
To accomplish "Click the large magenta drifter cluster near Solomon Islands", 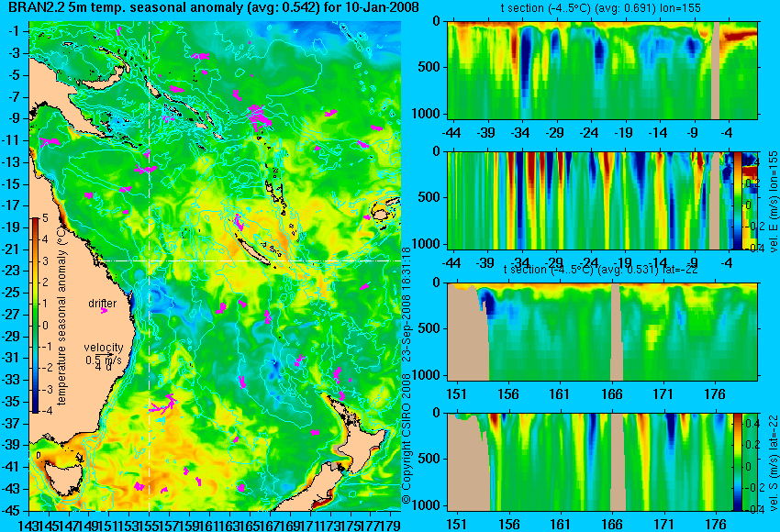I will (259, 116).
